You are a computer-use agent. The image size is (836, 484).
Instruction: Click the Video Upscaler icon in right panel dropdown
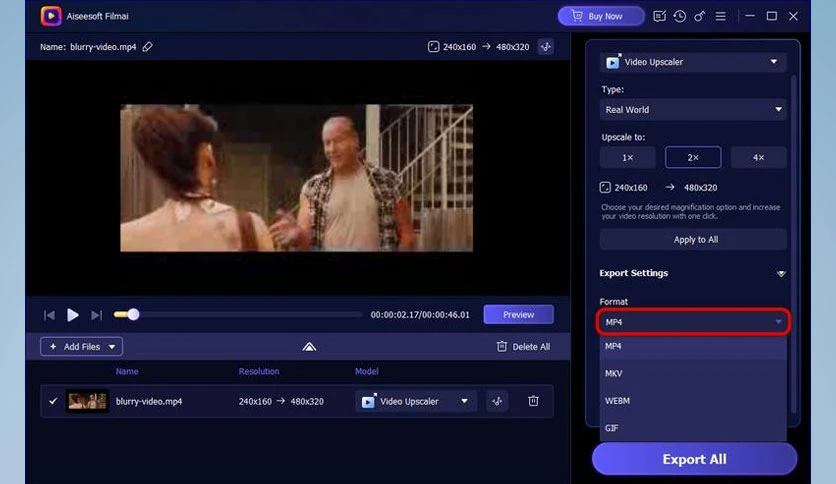pos(613,62)
